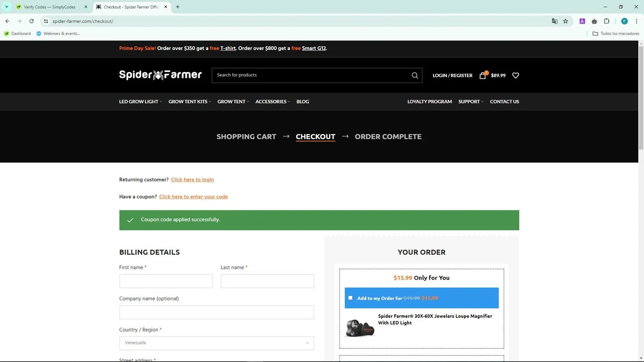Click the Dashboard bookmark
The image size is (644, 362).
(18, 33)
